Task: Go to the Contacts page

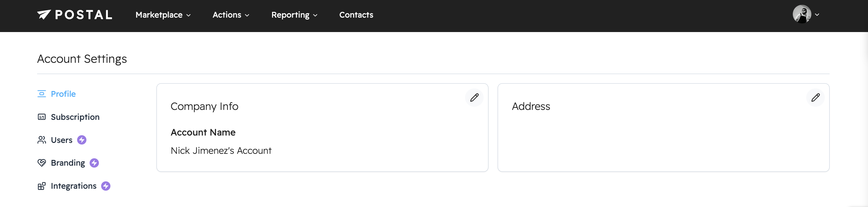Action: (356, 15)
